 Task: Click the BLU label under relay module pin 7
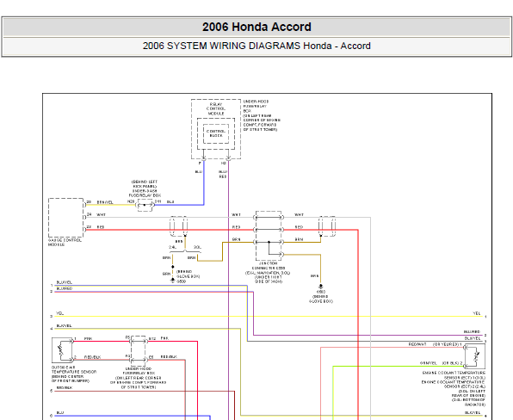coord(199,172)
